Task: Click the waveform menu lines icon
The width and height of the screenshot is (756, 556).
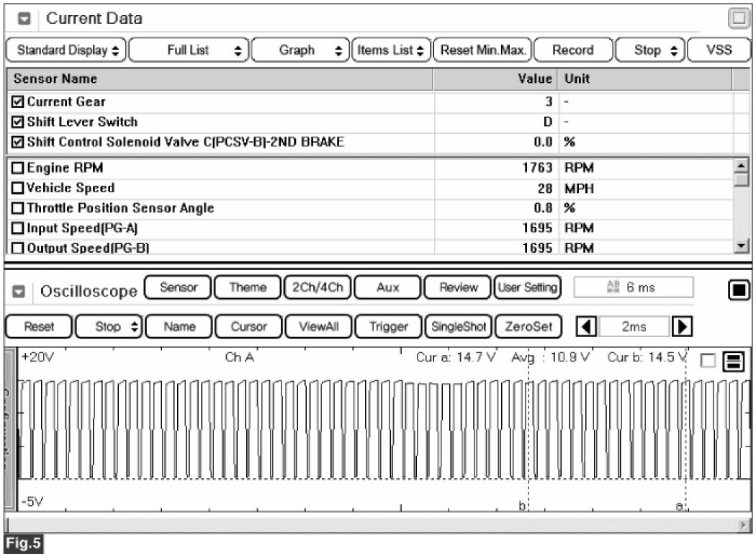Action: pyautogui.click(x=733, y=362)
